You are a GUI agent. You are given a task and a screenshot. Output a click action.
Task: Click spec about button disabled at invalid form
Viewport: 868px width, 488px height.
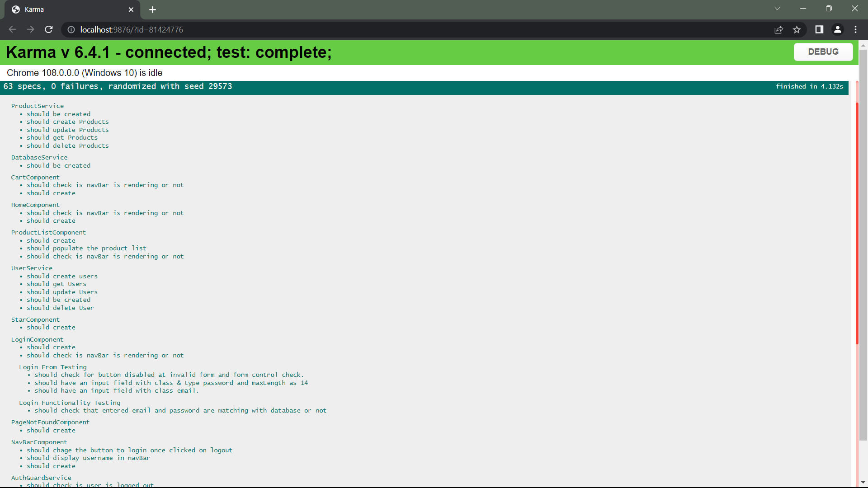[169, 375]
